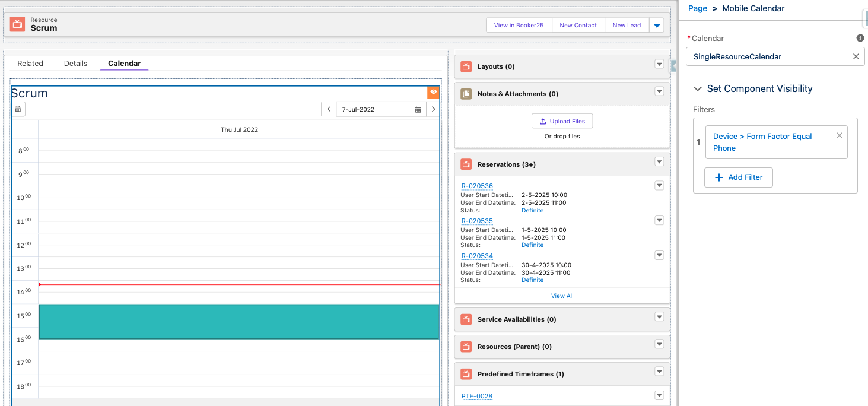Screen dimensions: 868x406
Task: Open dropdown for reservation R-020536
Action: coord(659,186)
